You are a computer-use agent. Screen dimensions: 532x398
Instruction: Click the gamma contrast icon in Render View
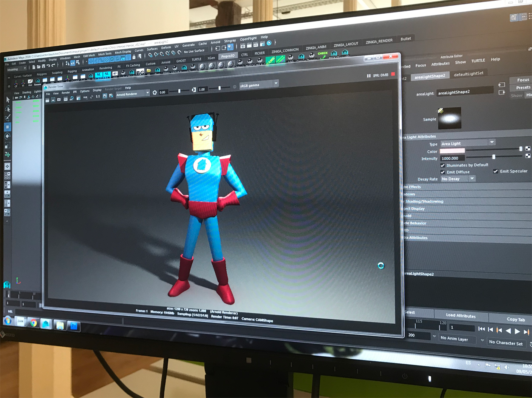pyautogui.click(x=194, y=90)
